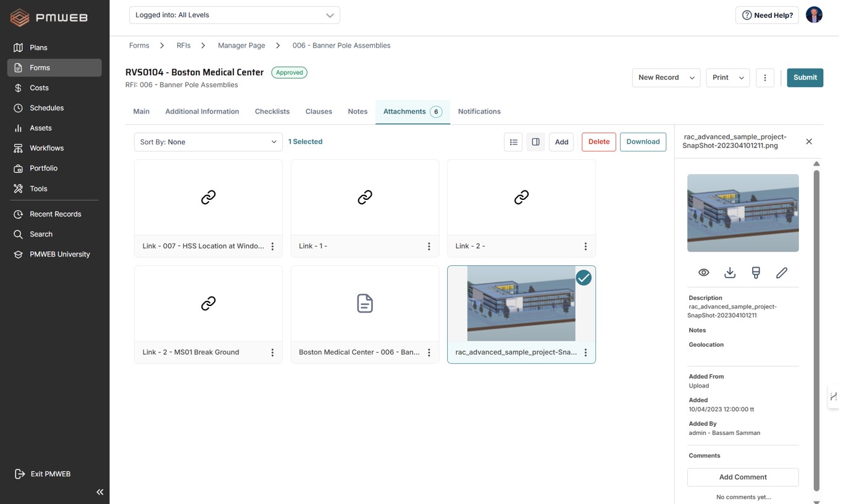Click the 1 Selected label
Image resolution: width=841 pixels, height=504 pixels.
click(x=305, y=142)
